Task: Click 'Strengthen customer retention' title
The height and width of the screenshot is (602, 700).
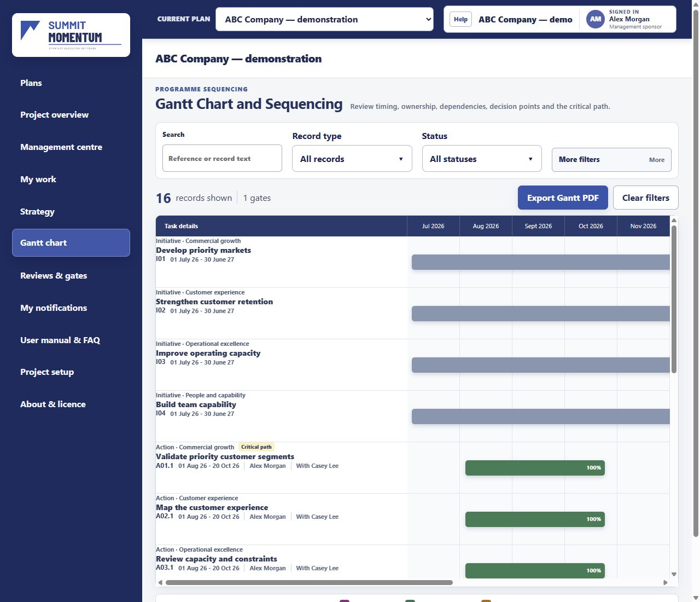Action: coord(214,302)
